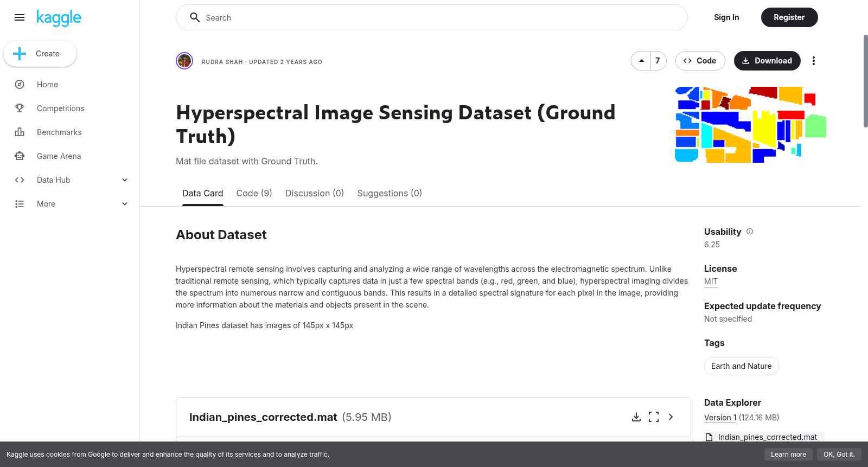Select the Earth and Nature tag

click(x=741, y=366)
